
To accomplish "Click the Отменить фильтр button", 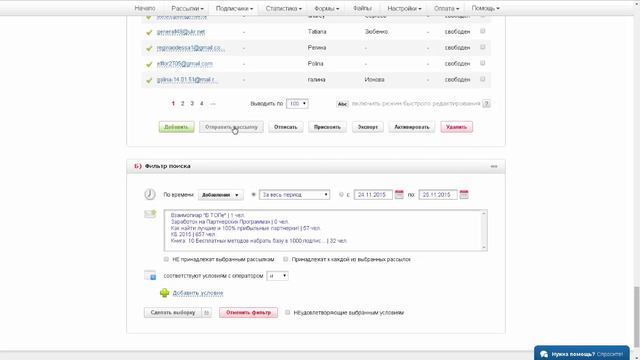I will pos(248,313).
